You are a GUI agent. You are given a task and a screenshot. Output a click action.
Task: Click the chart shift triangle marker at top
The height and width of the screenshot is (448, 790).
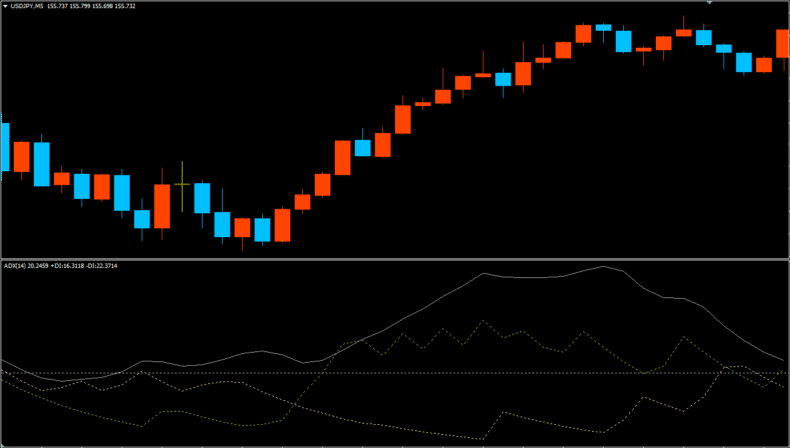(x=711, y=3)
